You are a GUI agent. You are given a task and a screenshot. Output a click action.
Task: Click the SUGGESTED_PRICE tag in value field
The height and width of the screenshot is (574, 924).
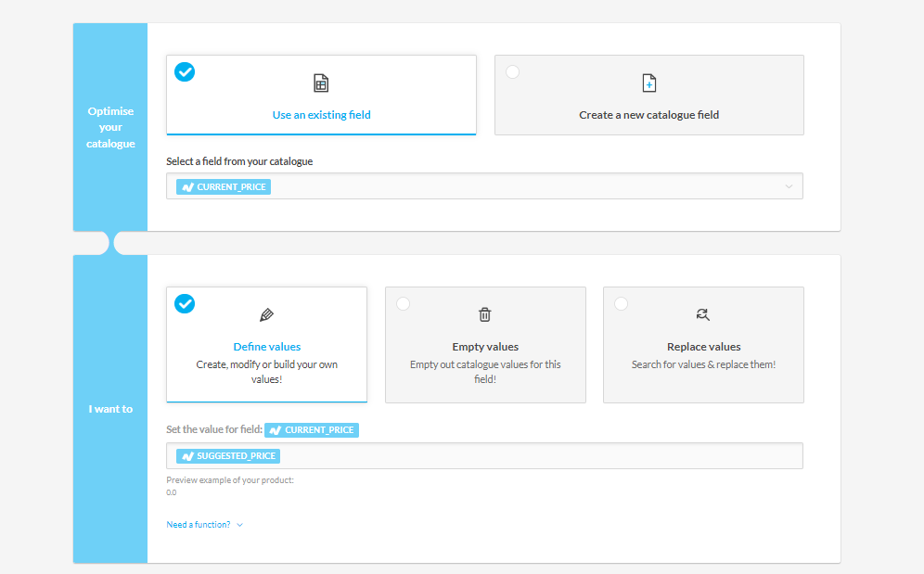tap(228, 456)
